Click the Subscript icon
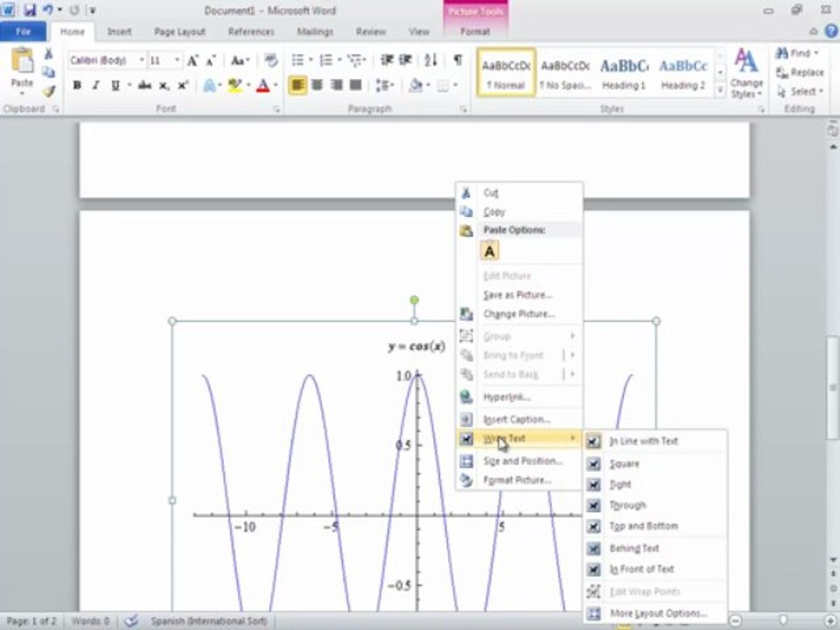The width and height of the screenshot is (840, 630). [x=164, y=85]
